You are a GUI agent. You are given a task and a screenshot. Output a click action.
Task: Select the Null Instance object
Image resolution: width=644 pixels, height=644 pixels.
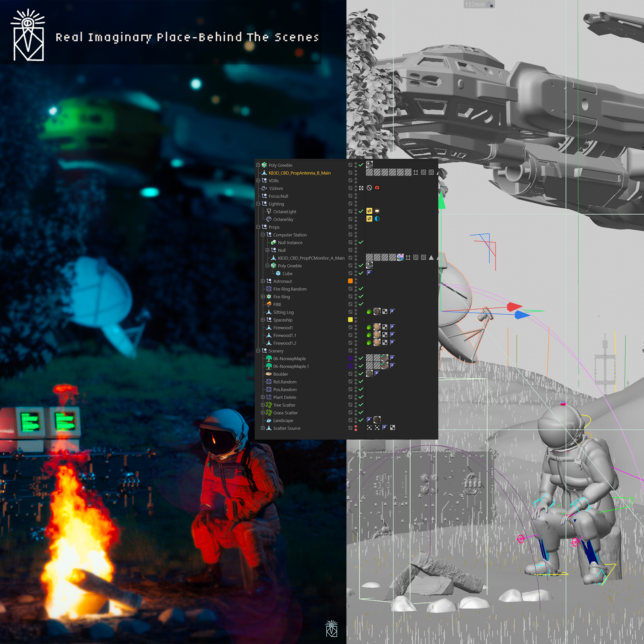tap(290, 243)
